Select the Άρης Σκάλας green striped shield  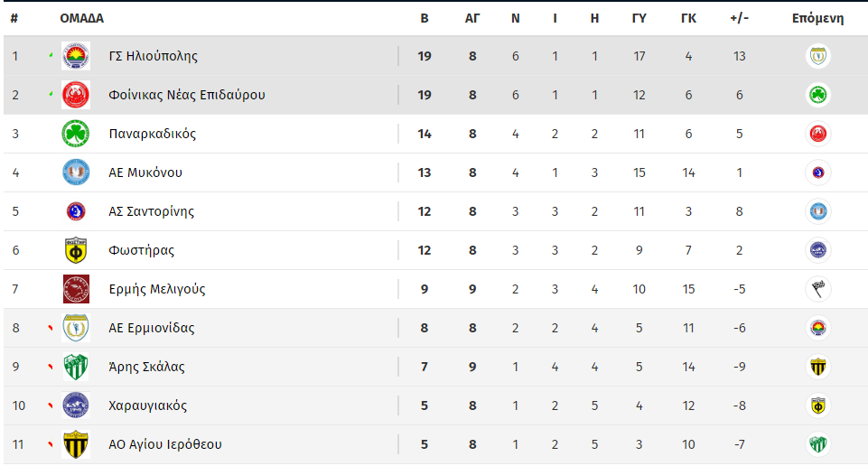point(75,367)
